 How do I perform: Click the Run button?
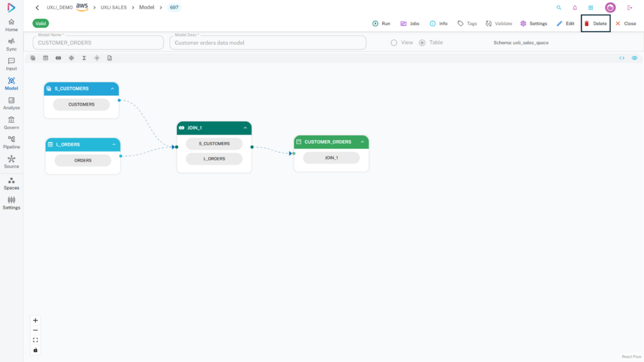click(x=381, y=23)
